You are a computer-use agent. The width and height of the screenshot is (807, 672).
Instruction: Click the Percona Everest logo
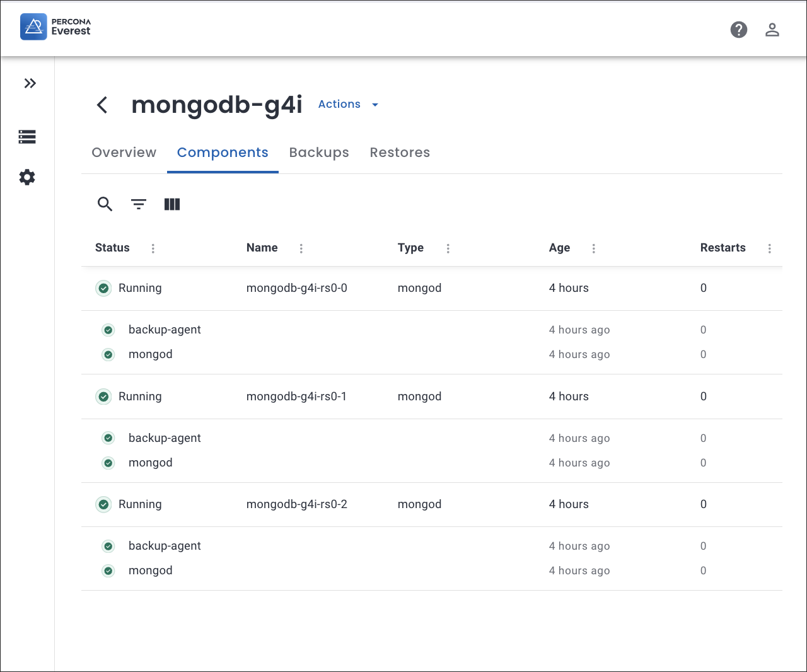55,27
